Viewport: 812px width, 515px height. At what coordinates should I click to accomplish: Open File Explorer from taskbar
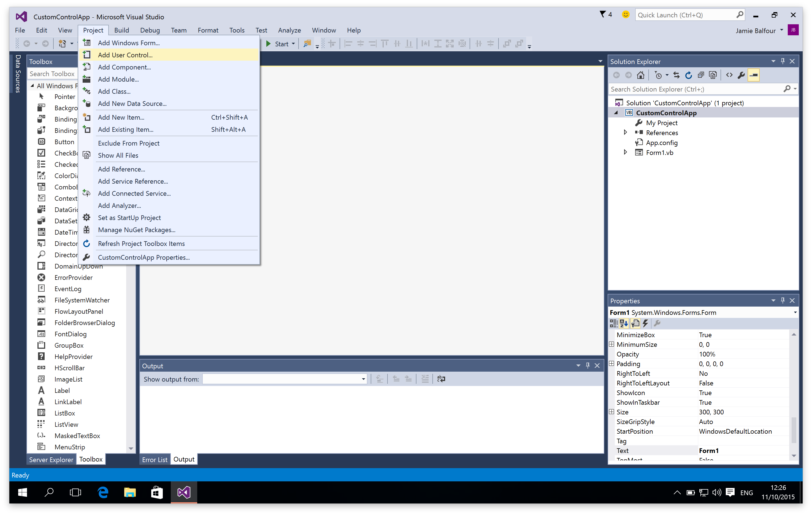point(130,492)
